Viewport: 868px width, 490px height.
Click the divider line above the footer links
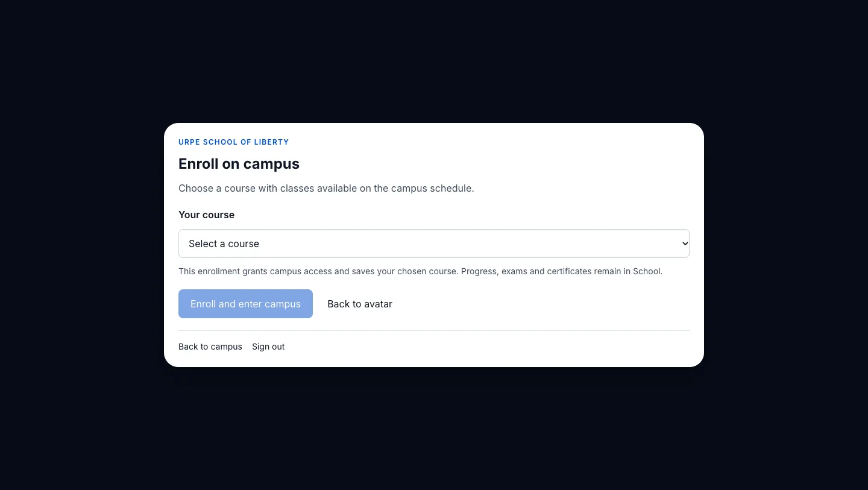(434, 330)
